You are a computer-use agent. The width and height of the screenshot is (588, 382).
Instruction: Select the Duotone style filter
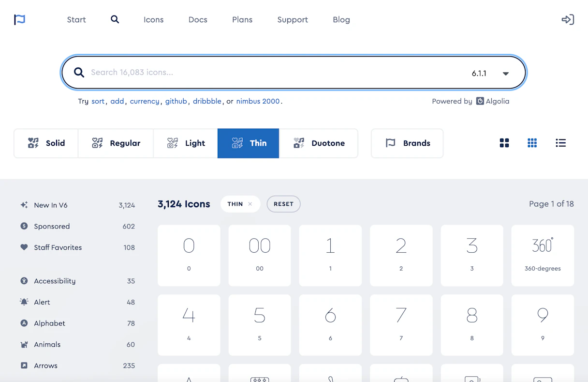[x=319, y=143]
